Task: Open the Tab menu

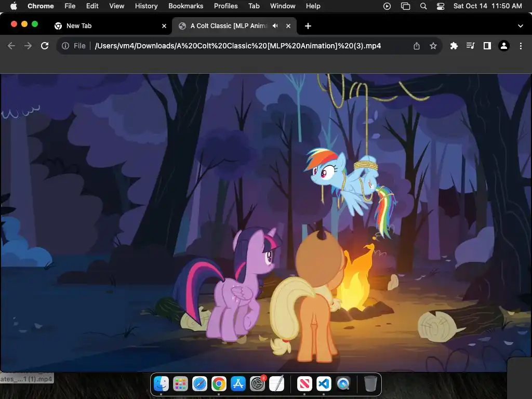Action: [x=254, y=6]
